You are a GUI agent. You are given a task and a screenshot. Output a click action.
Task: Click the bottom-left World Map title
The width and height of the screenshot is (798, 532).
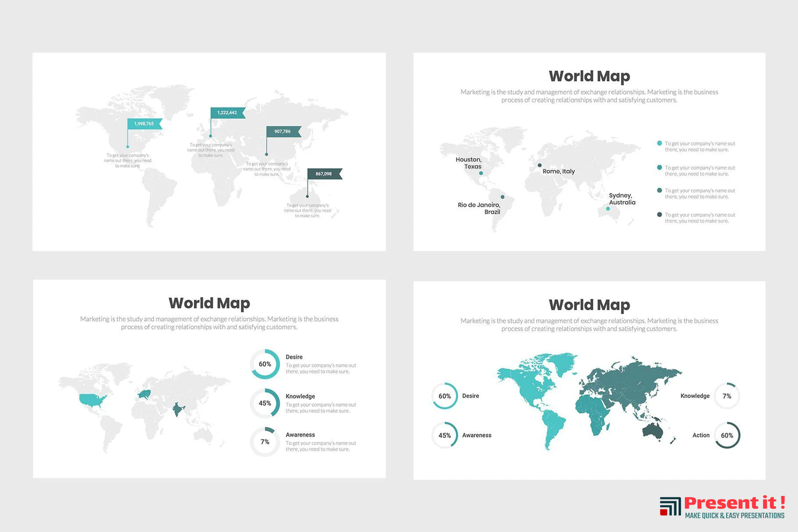(x=209, y=303)
